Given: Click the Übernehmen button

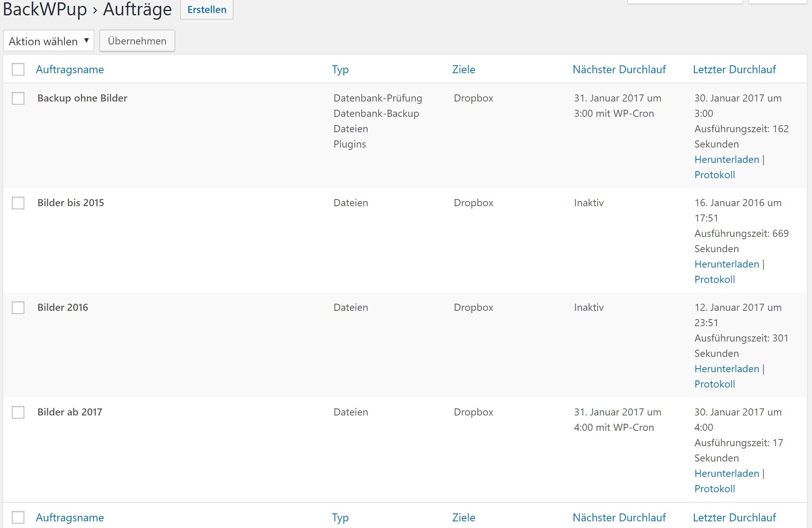Looking at the screenshot, I should coord(137,41).
